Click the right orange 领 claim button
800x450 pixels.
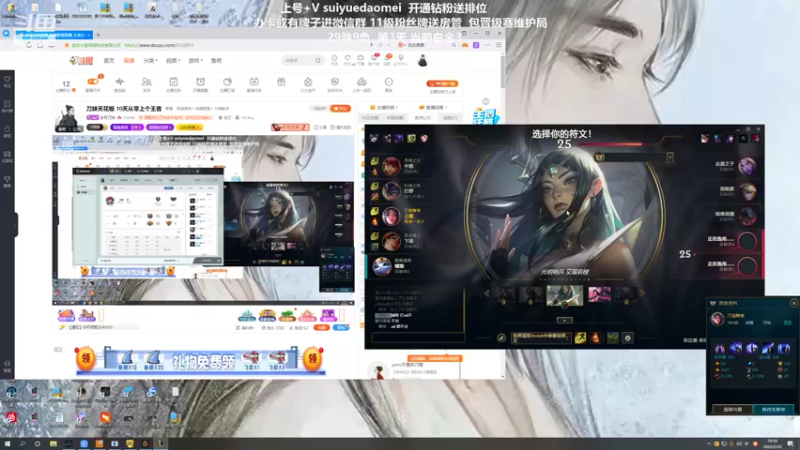click(312, 359)
